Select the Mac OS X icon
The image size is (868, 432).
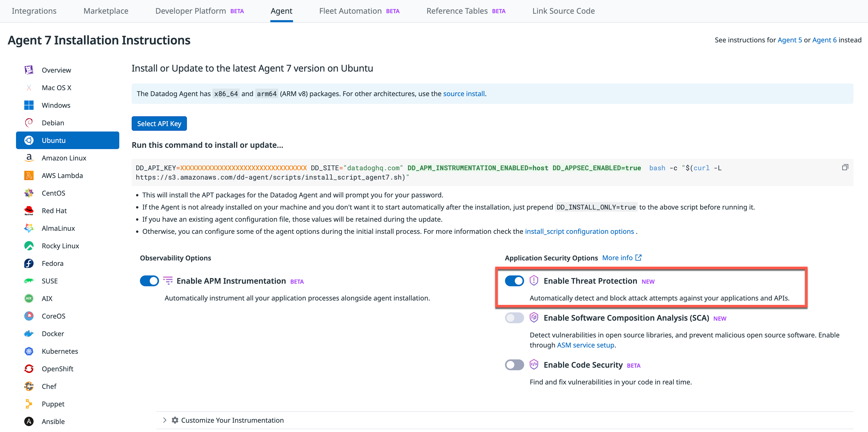(x=29, y=88)
